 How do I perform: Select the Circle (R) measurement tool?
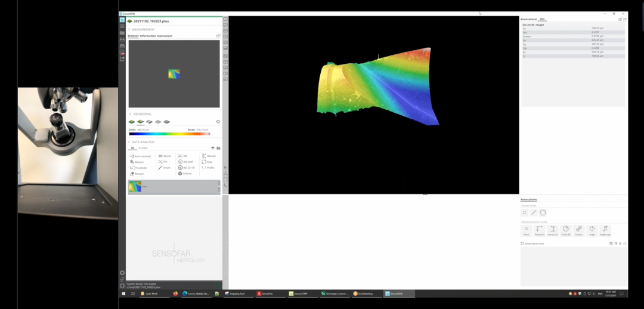[565, 230]
